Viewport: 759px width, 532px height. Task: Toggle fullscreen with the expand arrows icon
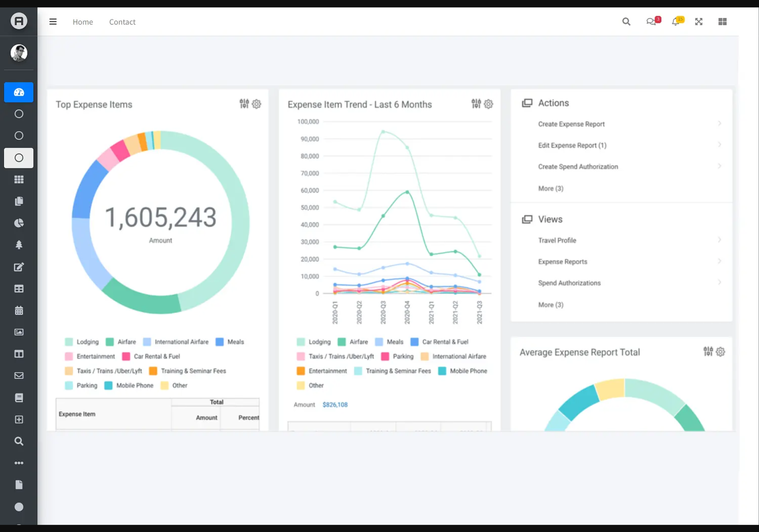tap(698, 22)
